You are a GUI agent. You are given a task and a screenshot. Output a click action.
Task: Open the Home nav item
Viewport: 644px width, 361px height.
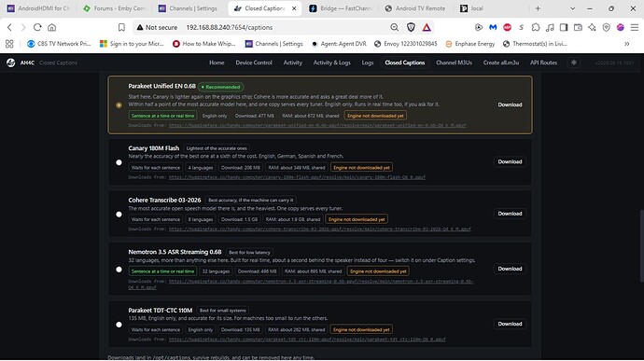(x=217, y=62)
